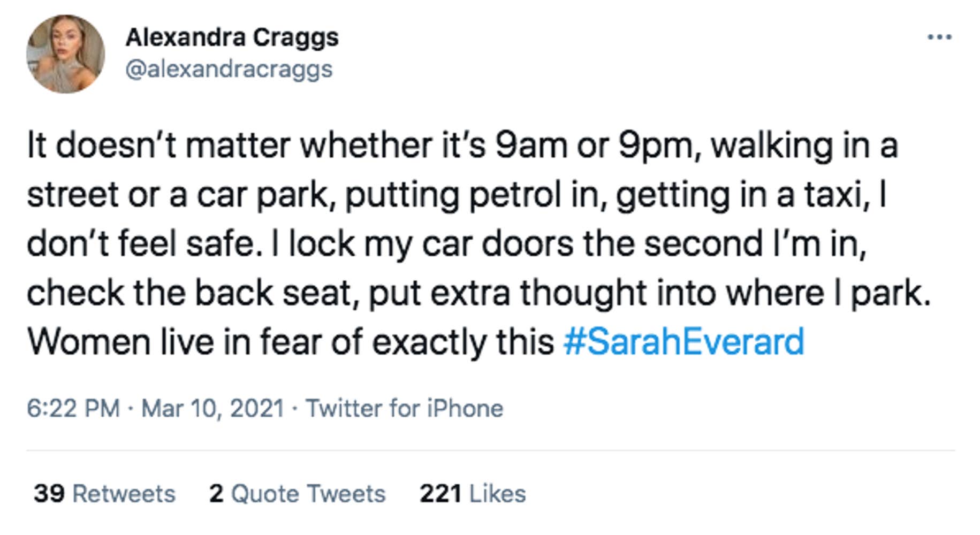Open the three-dot more options menu
Screen dimensions: 980x535
[x=939, y=37]
